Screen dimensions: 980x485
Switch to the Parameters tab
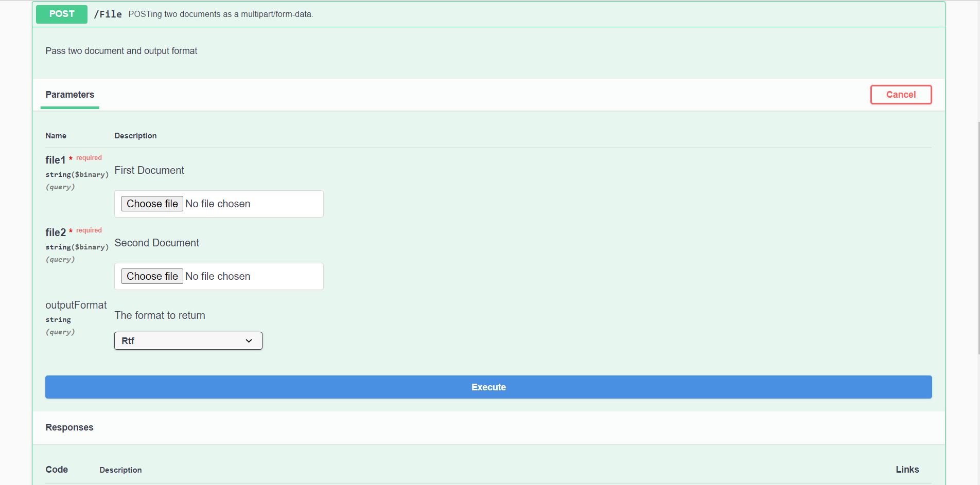[x=69, y=95]
